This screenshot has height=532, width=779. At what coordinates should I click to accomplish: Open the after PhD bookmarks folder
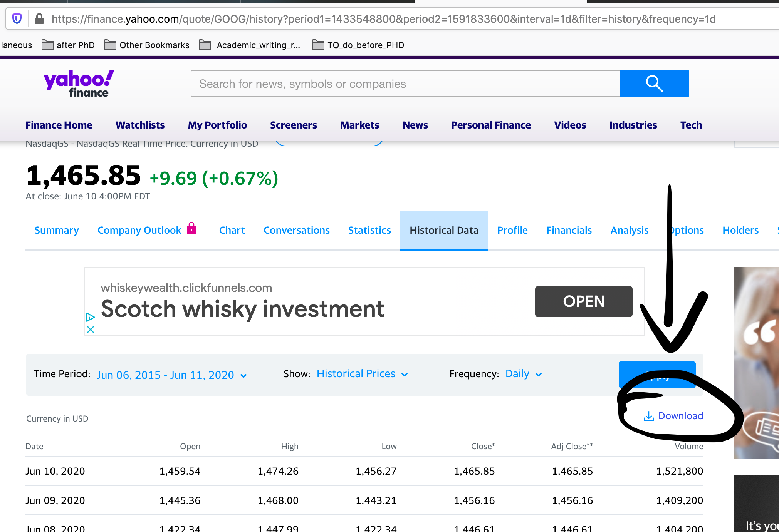(68, 45)
